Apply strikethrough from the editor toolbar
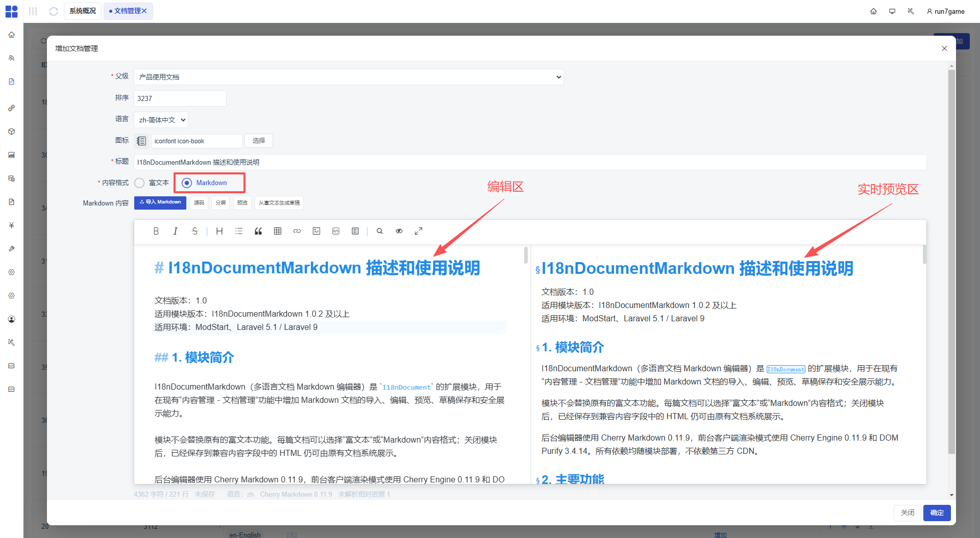 pos(195,231)
